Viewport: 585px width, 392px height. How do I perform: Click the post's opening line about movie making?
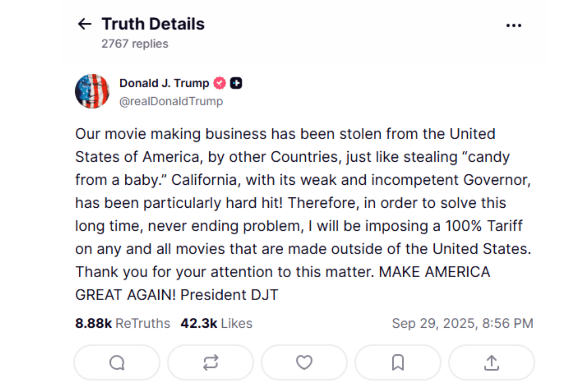tap(285, 134)
